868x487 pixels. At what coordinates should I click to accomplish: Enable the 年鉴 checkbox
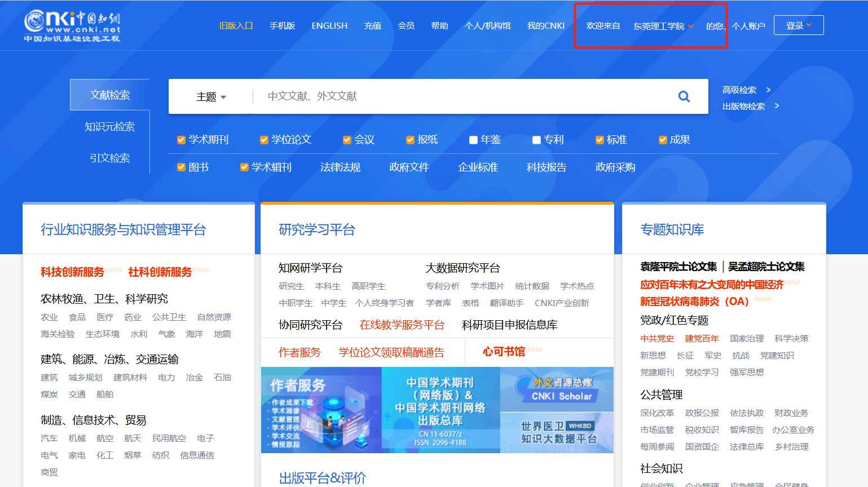473,140
